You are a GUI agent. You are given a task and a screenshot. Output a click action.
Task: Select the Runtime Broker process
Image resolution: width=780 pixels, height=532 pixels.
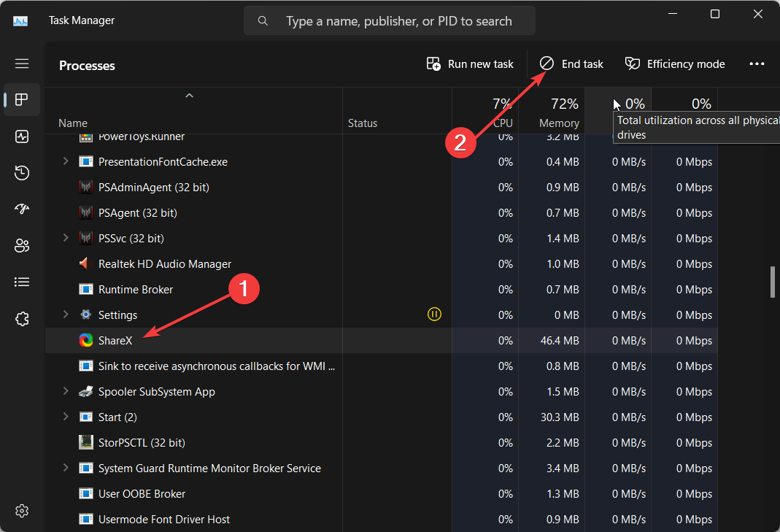click(381, 289)
